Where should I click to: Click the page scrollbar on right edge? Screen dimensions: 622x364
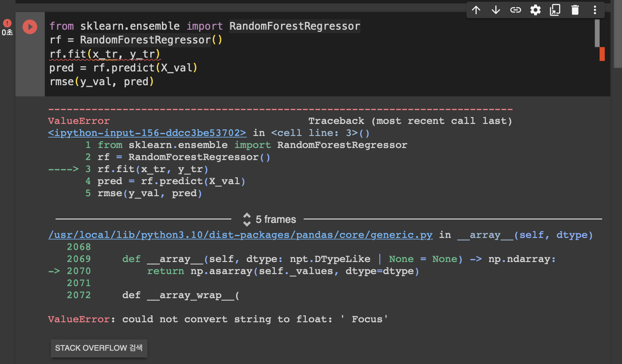[x=618, y=34]
